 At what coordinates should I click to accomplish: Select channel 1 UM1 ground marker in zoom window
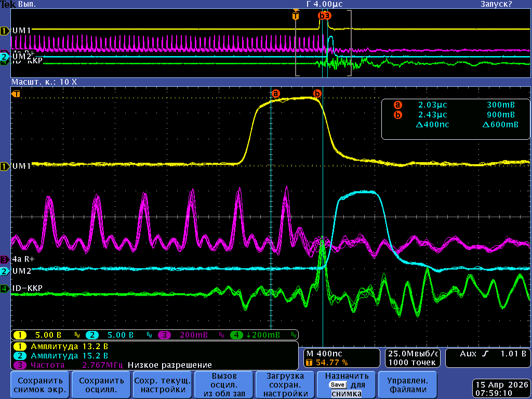pos(5,166)
